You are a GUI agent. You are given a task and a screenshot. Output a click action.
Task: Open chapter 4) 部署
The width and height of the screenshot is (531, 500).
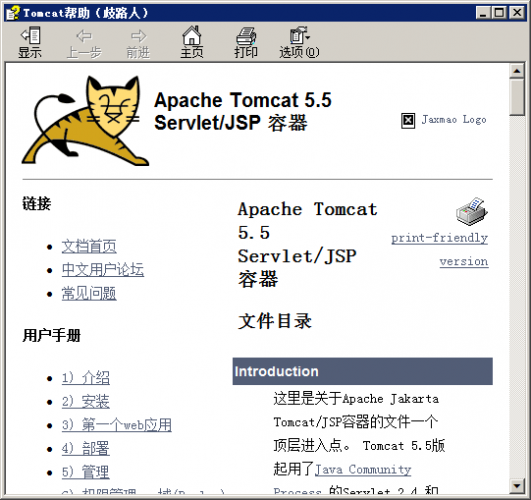[x=86, y=449]
